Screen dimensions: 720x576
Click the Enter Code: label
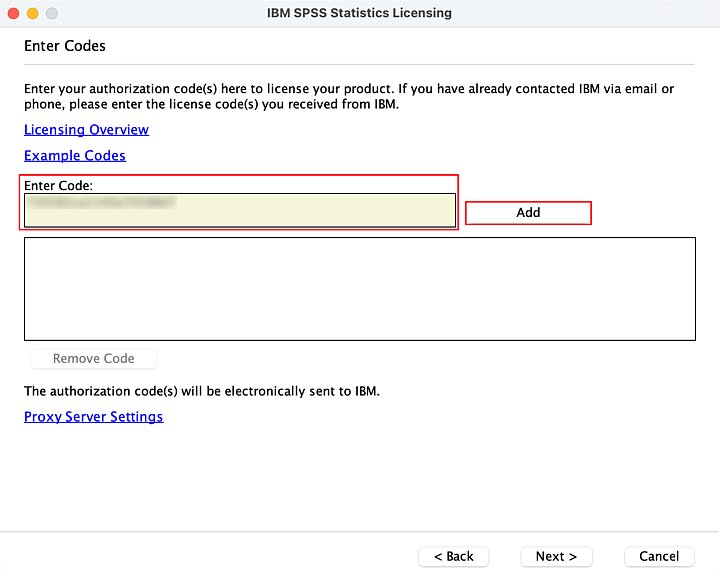[58, 186]
